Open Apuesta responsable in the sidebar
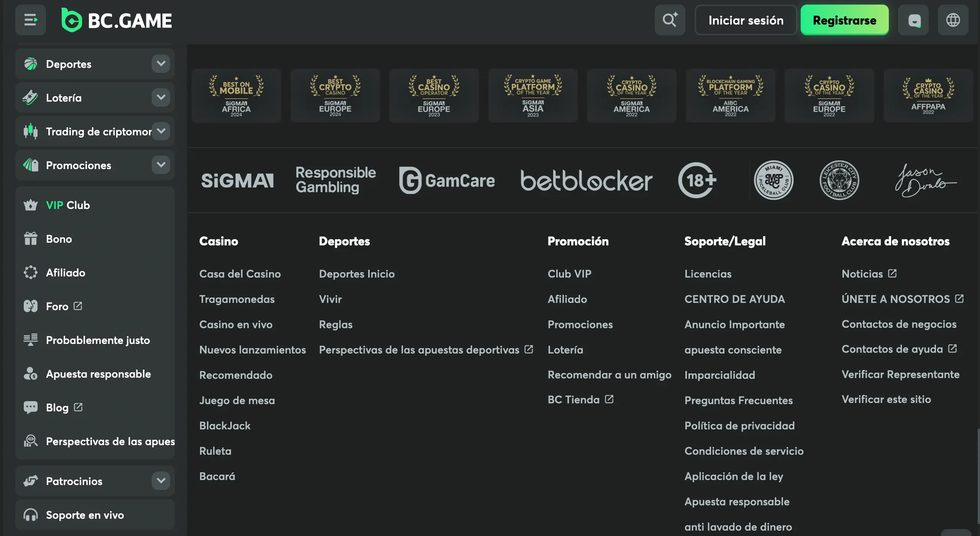The height and width of the screenshot is (536, 980). [x=95, y=373]
